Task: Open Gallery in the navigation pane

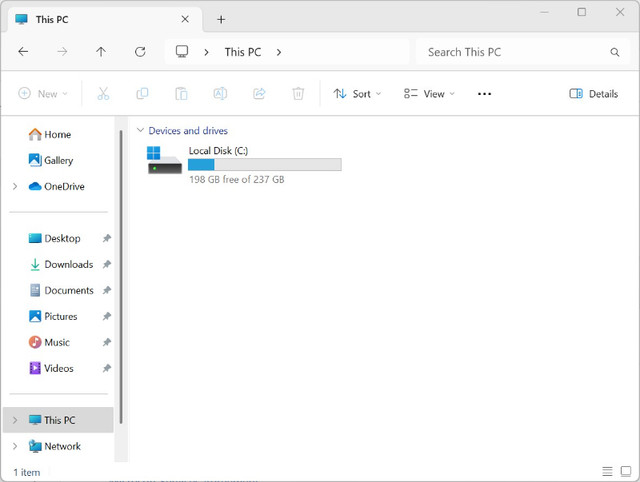Action: 51,160
